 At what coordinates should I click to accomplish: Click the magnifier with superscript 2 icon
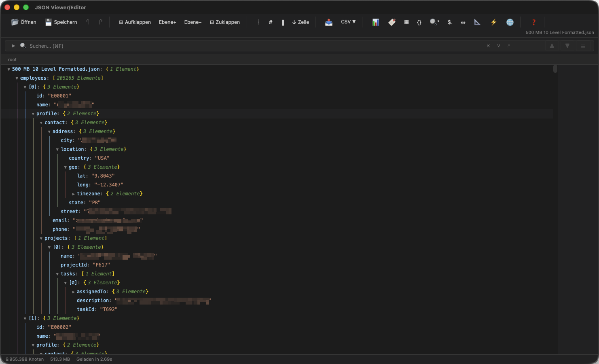tap(434, 22)
